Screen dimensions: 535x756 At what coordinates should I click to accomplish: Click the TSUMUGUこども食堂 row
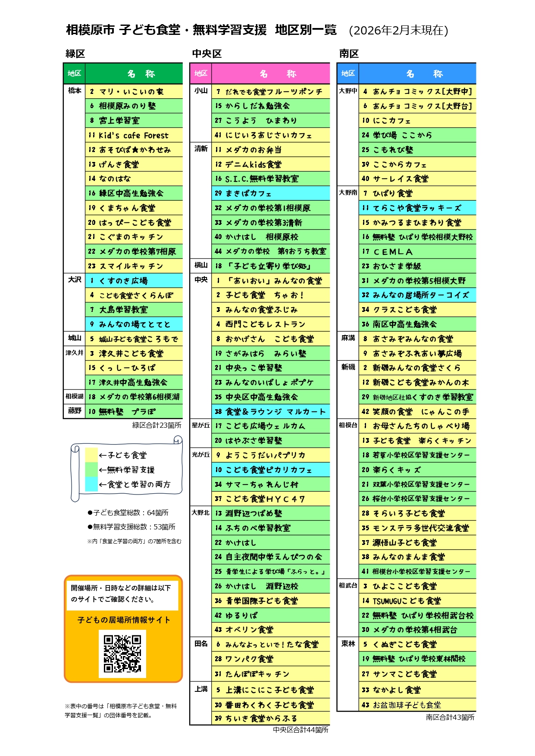click(417, 601)
